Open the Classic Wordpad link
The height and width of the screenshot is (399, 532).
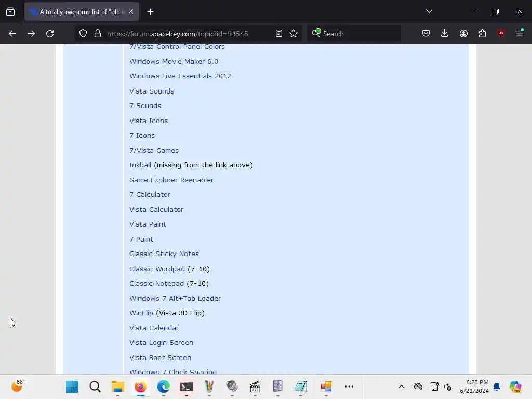click(x=157, y=269)
